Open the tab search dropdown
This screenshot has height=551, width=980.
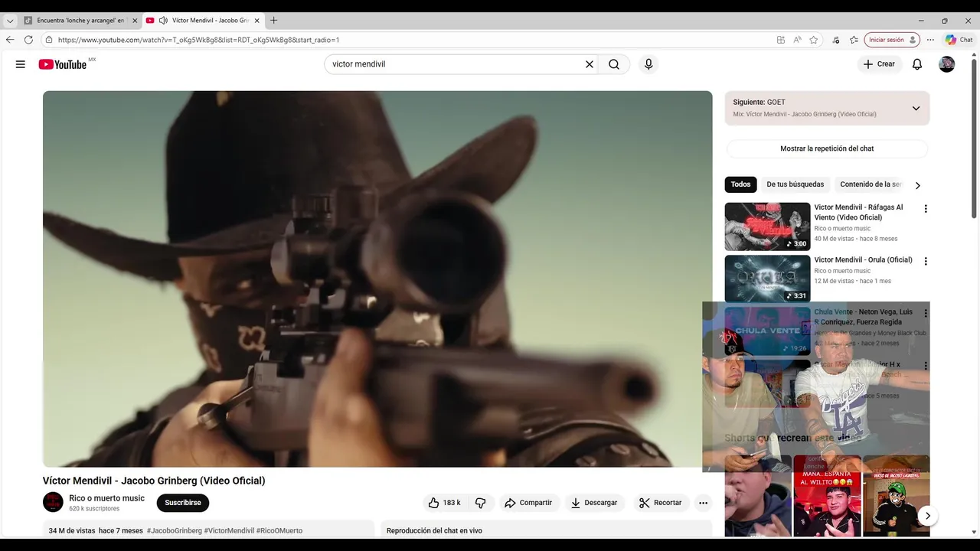10,21
